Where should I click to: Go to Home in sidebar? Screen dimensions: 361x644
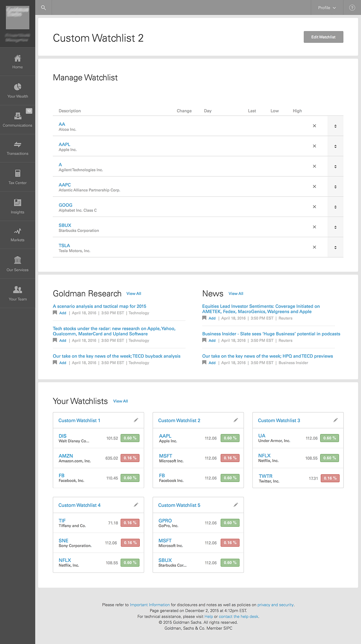click(x=17, y=62)
